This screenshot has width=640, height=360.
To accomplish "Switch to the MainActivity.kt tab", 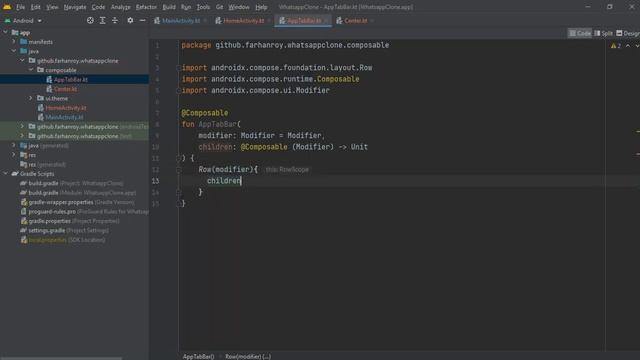I will (181, 20).
